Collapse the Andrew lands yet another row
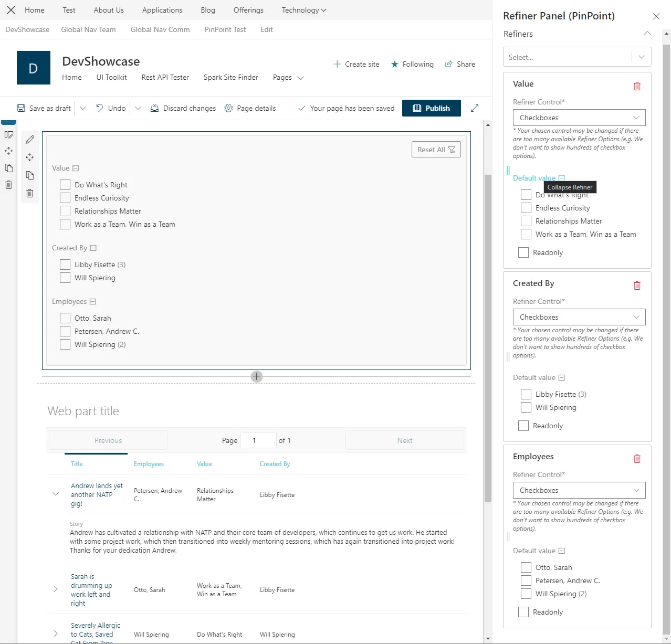 pos(56,494)
